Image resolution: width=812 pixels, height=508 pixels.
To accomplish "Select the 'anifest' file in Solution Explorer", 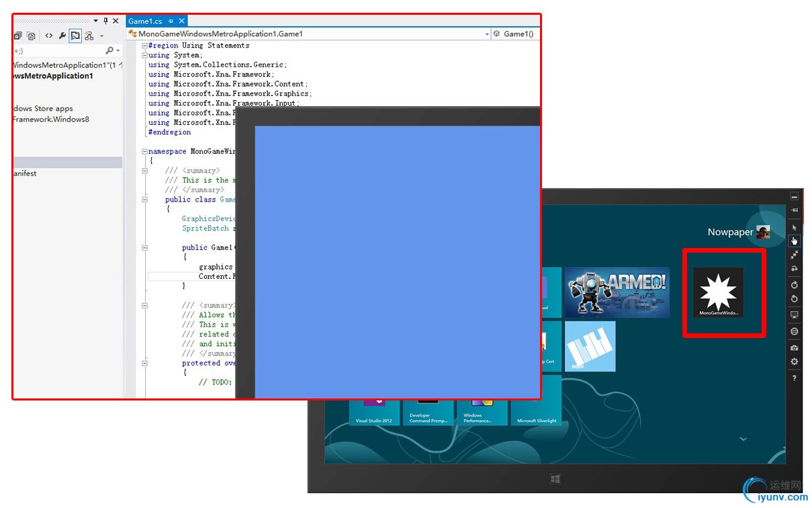I will tap(25, 173).
